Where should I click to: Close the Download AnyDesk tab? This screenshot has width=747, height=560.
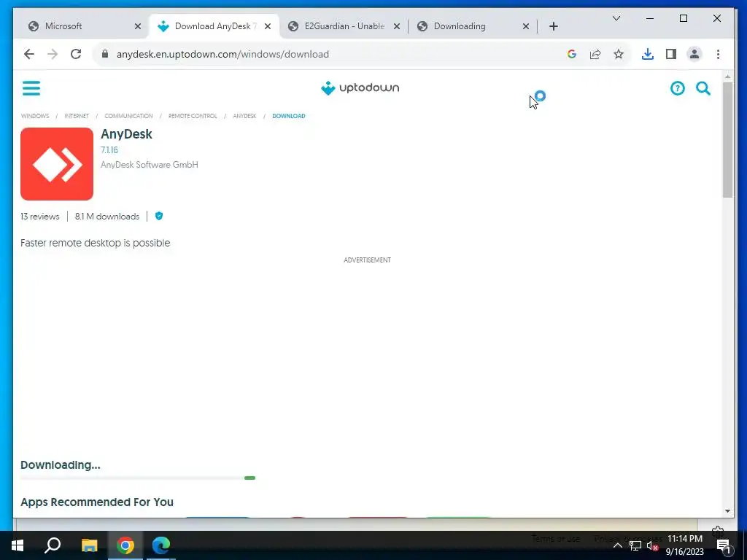tap(268, 26)
